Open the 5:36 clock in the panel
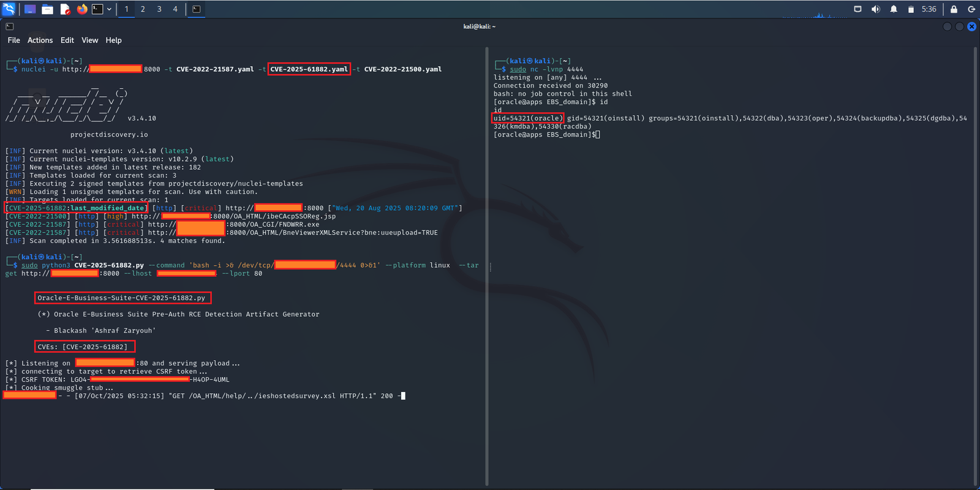 [929, 9]
